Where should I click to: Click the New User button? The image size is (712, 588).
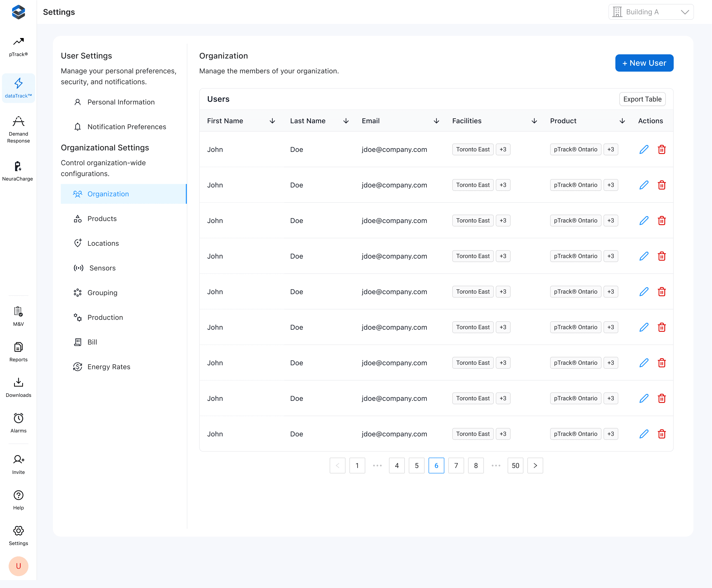(x=644, y=63)
